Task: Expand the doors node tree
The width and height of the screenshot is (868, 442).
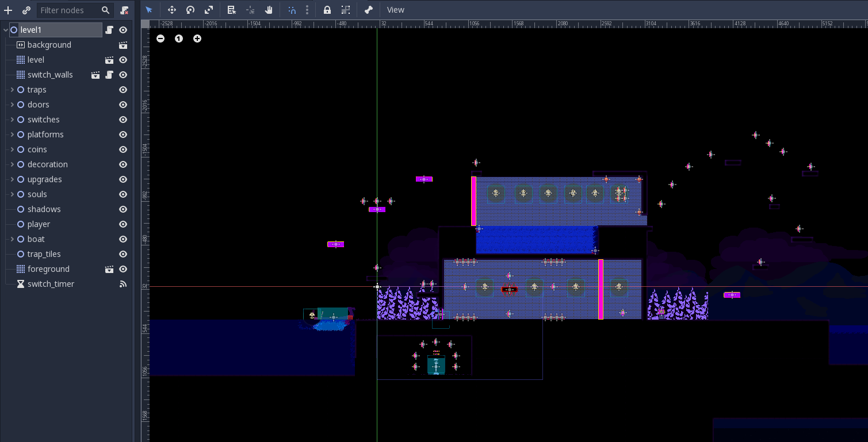Action: (12, 105)
